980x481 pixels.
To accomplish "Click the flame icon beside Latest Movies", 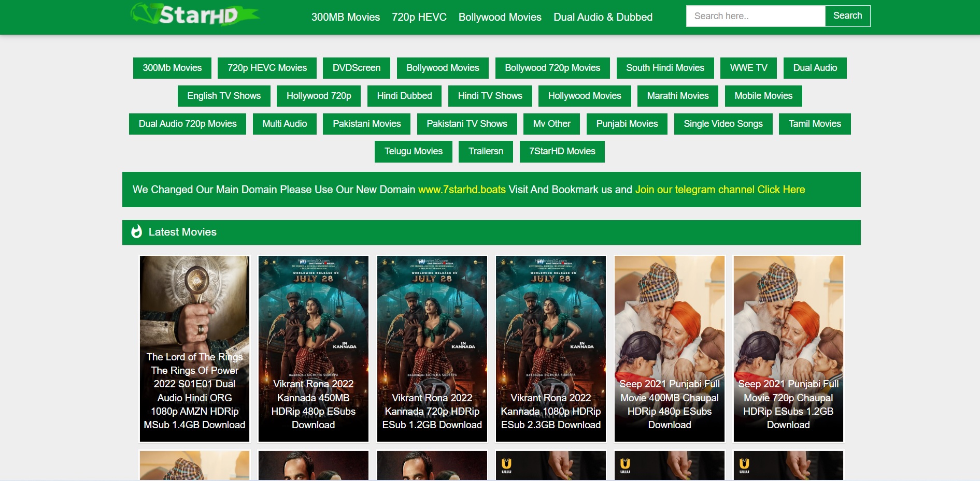I will pos(136,231).
